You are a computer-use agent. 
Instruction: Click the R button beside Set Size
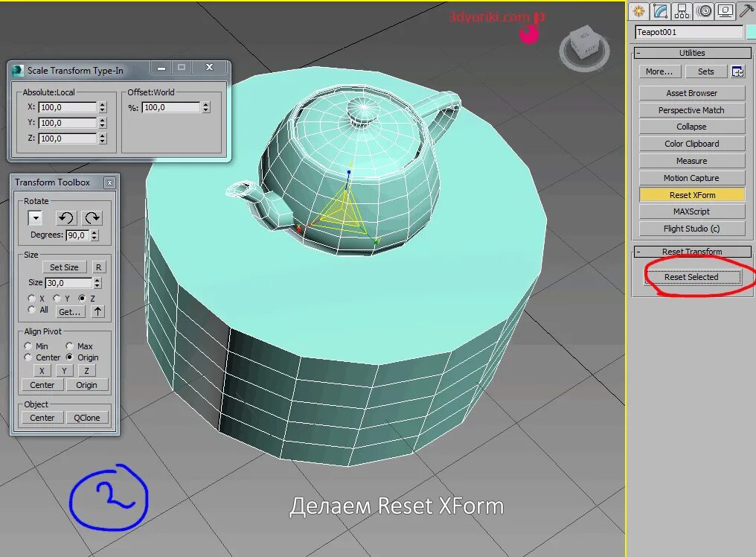pos(98,267)
